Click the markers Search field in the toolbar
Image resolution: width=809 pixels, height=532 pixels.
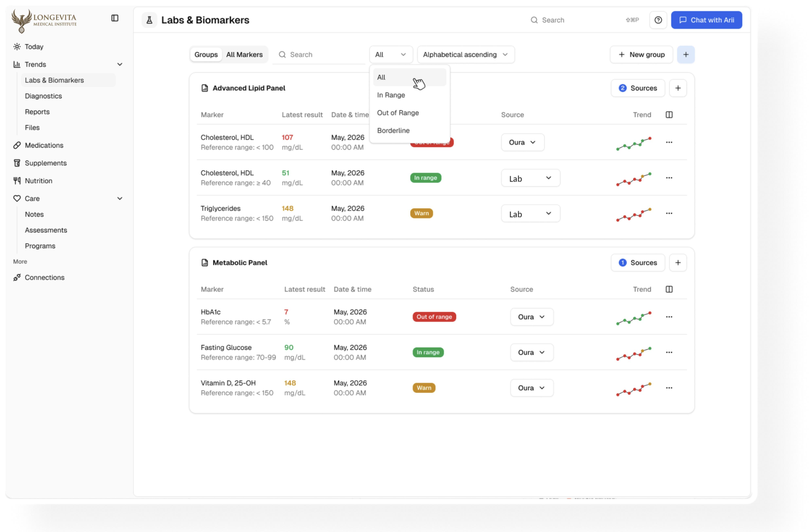[x=320, y=55]
